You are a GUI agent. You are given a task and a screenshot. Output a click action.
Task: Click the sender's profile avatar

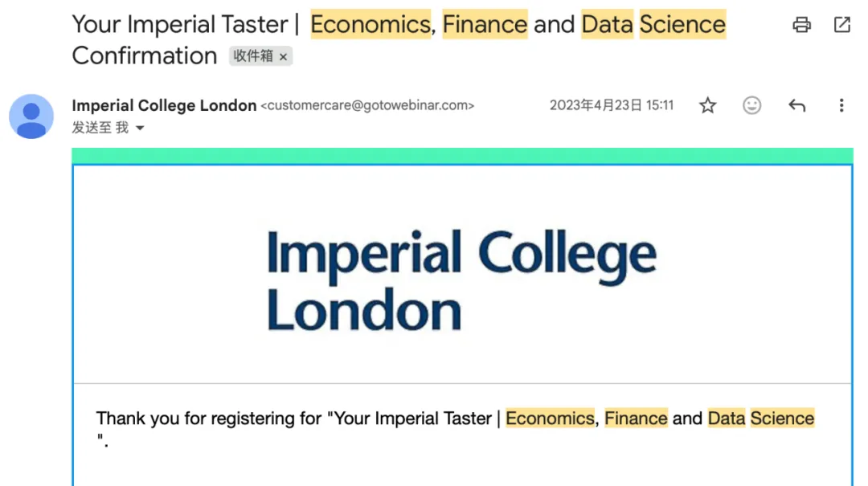coord(31,116)
